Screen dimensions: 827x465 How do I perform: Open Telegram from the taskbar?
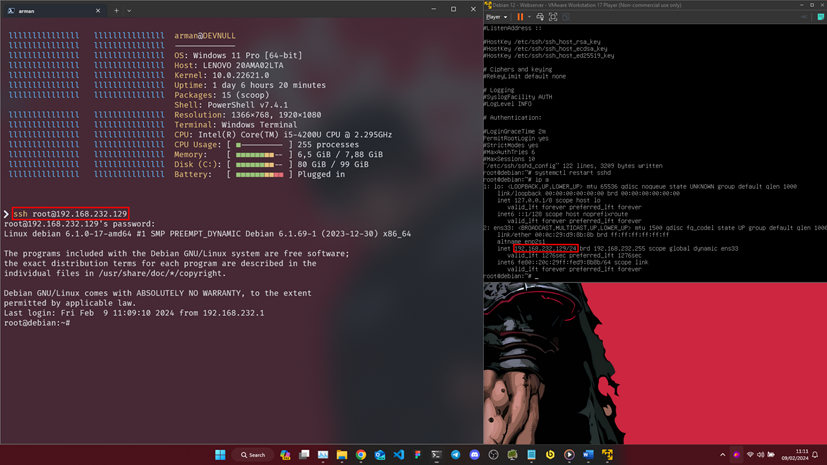pos(456,455)
